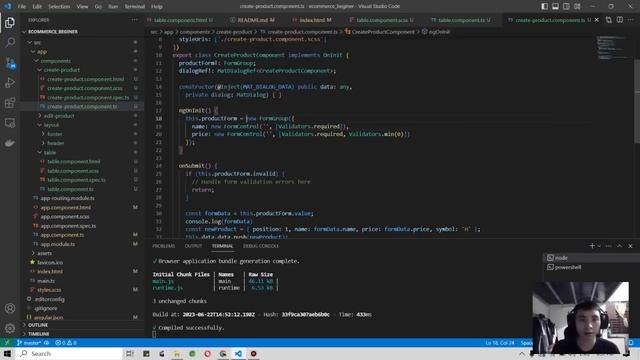Switch to table.component.html editor tab
This screenshot has height=360, width=640.
click(x=181, y=20)
